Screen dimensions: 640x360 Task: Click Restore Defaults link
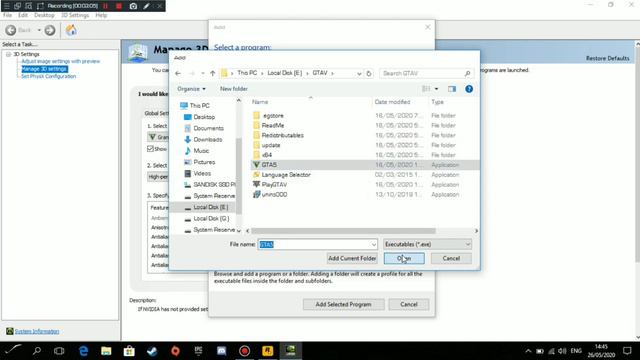click(607, 58)
